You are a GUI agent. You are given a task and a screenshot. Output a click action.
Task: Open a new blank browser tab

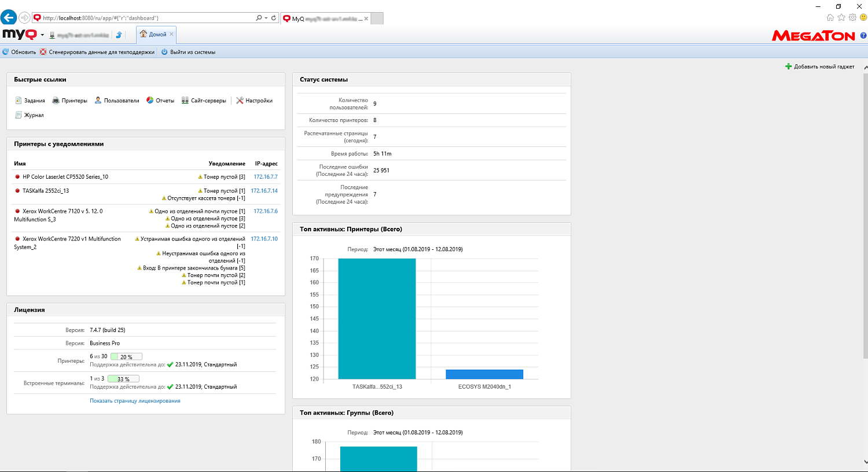[x=377, y=19]
